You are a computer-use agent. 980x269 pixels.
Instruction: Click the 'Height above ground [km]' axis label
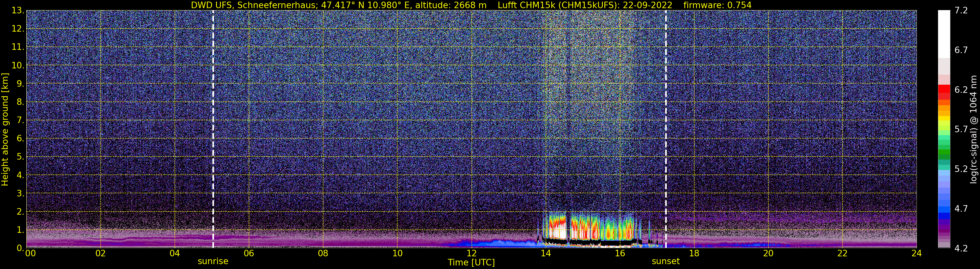(5, 130)
